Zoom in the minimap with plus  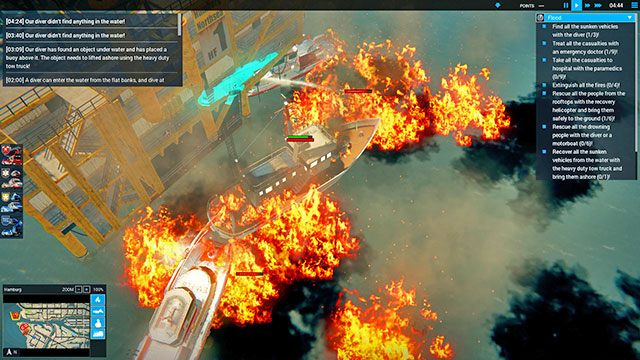click(x=87, y=289)
